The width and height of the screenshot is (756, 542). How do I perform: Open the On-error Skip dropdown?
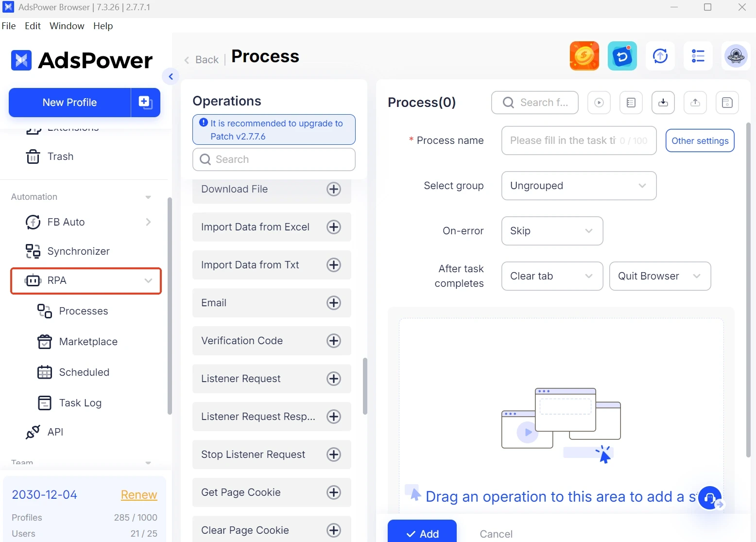click(552, 231)
